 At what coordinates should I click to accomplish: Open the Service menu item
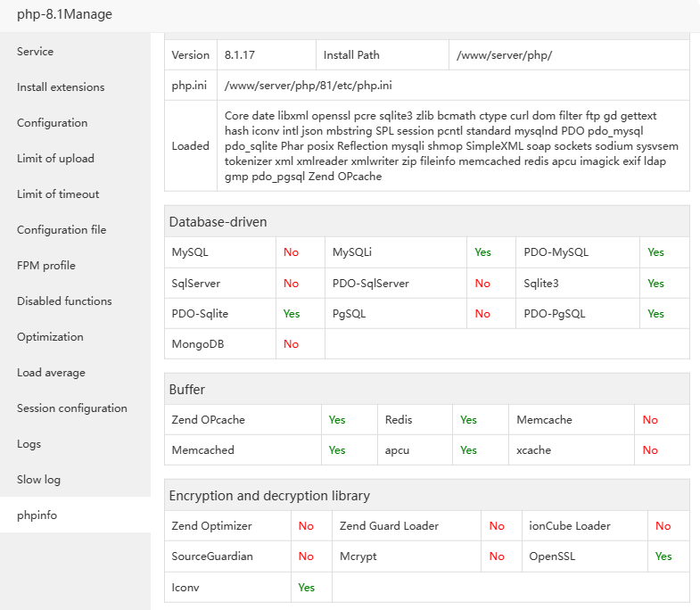tap(36, 52)
